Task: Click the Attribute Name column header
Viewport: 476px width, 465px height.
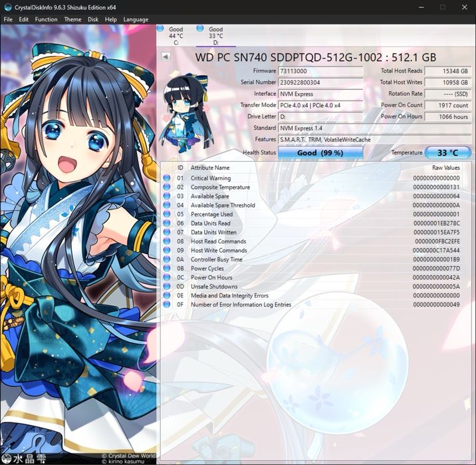Action: (x=210, y=168)
